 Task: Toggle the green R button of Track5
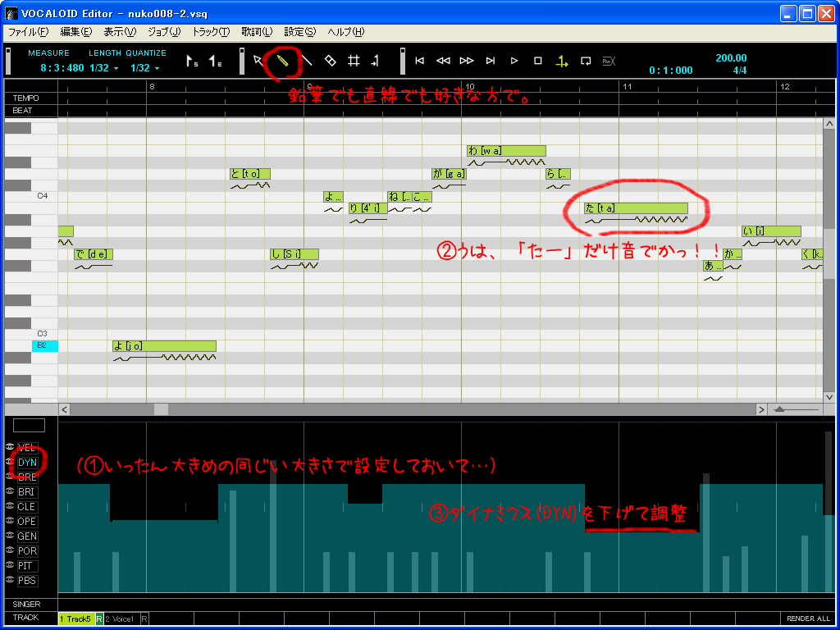click(x=99, y=619)
